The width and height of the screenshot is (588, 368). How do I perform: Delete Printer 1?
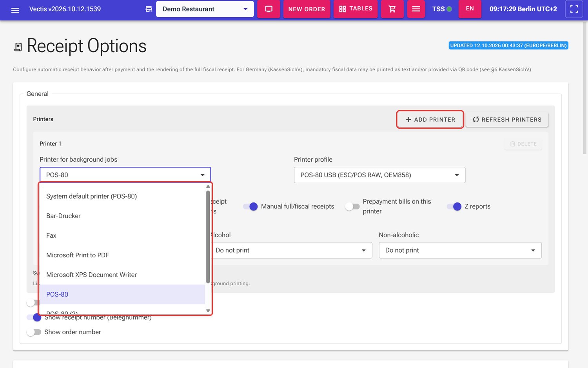point(523,144)
